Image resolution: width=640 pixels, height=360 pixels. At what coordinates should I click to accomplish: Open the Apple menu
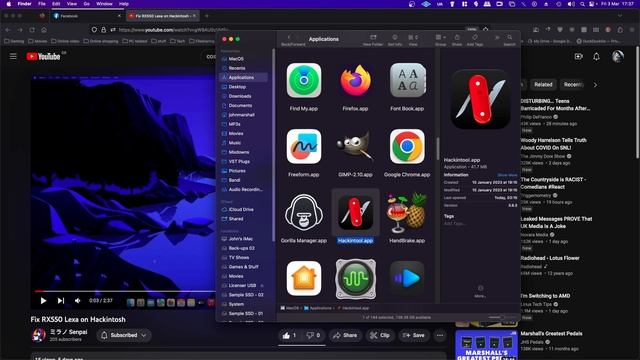point(9,4)
